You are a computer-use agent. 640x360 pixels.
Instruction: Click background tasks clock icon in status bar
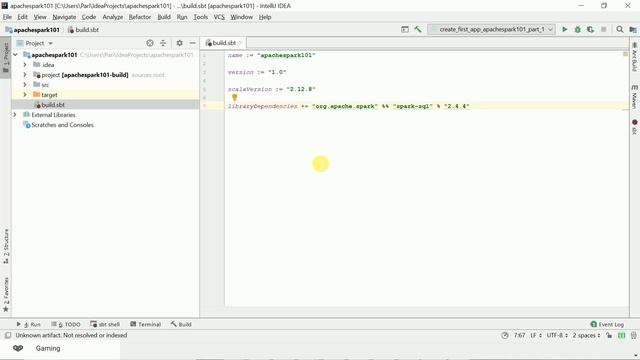click(505, 335)
